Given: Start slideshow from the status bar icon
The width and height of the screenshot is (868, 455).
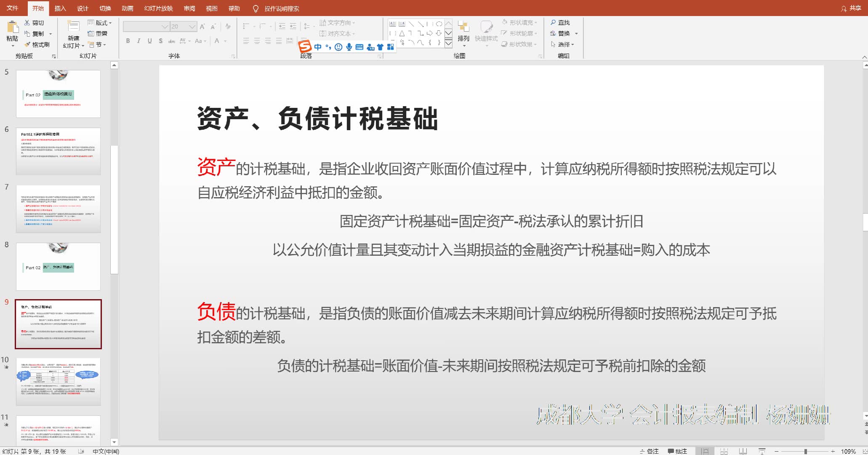Looking at the screenshot, I should [762, 451].
